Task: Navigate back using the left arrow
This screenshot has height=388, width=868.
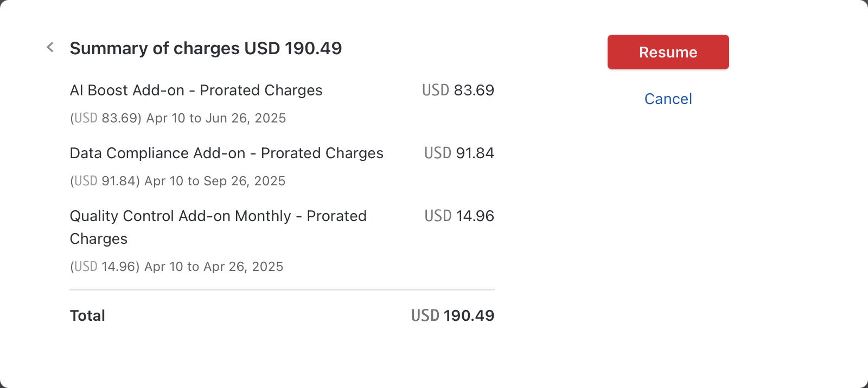Action: [x=49, y=47]
